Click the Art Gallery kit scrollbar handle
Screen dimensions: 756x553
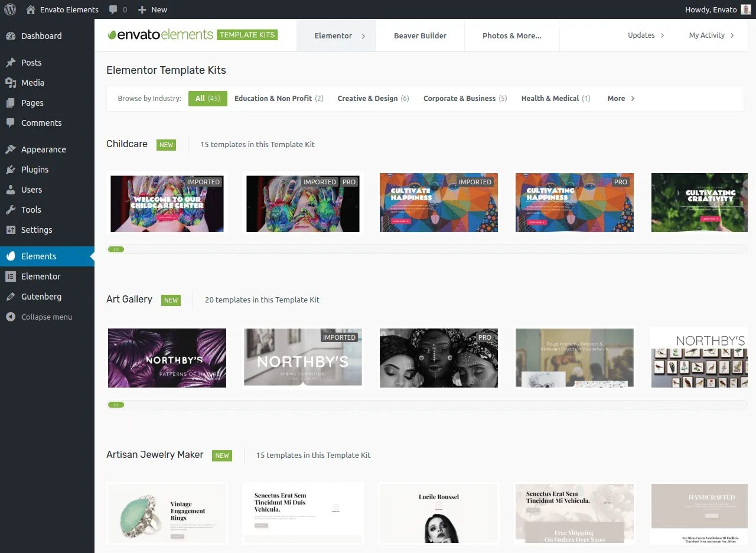pos(116,405)
